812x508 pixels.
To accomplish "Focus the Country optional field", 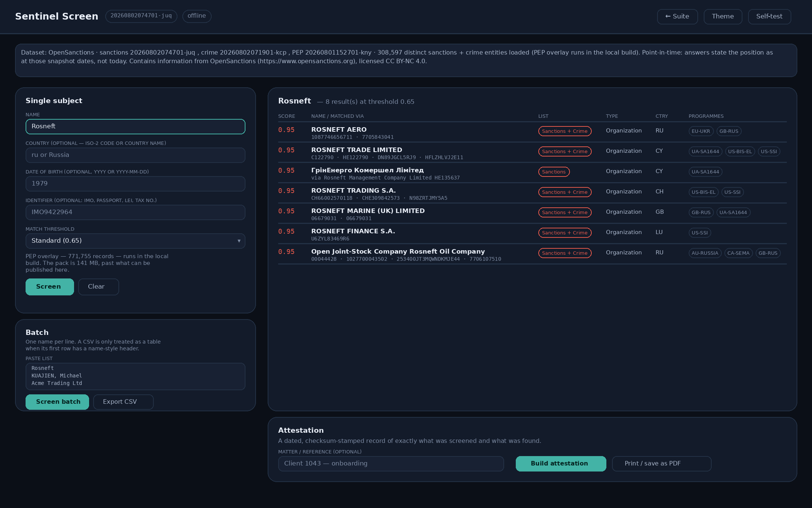I will (x=135, y=155).
